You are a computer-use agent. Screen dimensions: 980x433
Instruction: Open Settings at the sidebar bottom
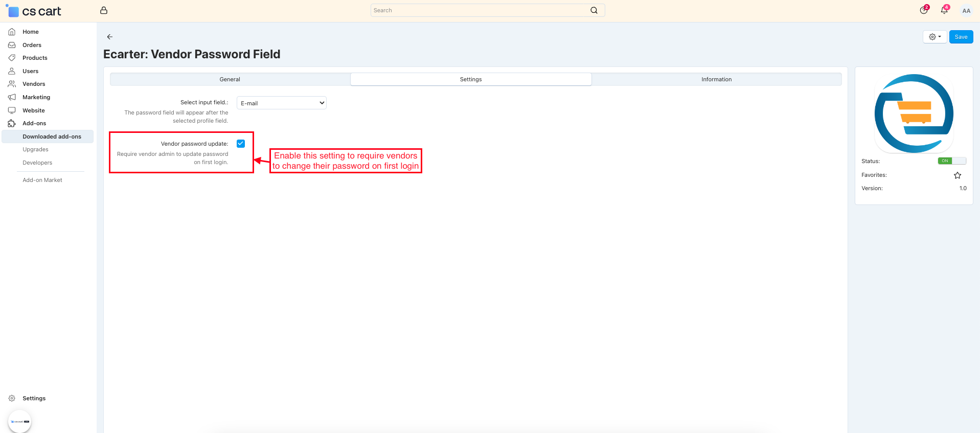click(34, 398)
